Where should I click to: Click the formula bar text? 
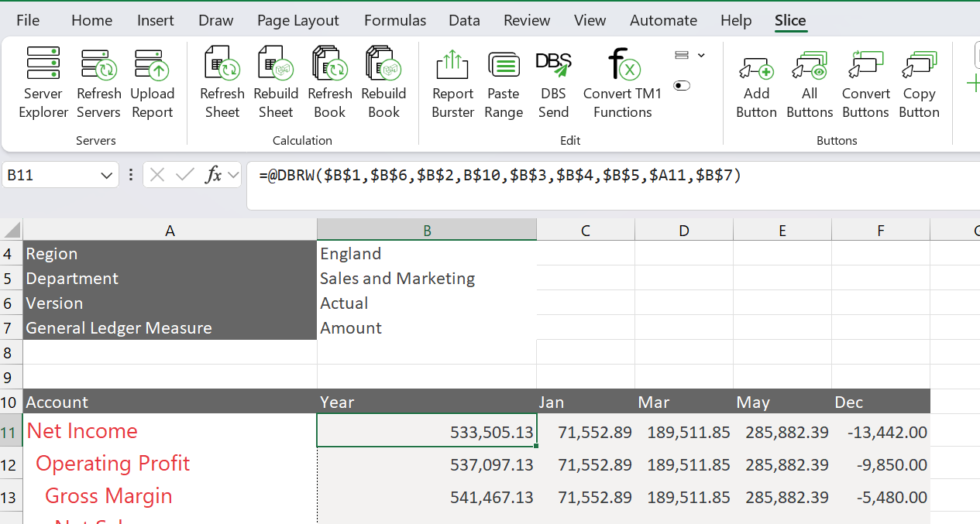pos(500,176)
